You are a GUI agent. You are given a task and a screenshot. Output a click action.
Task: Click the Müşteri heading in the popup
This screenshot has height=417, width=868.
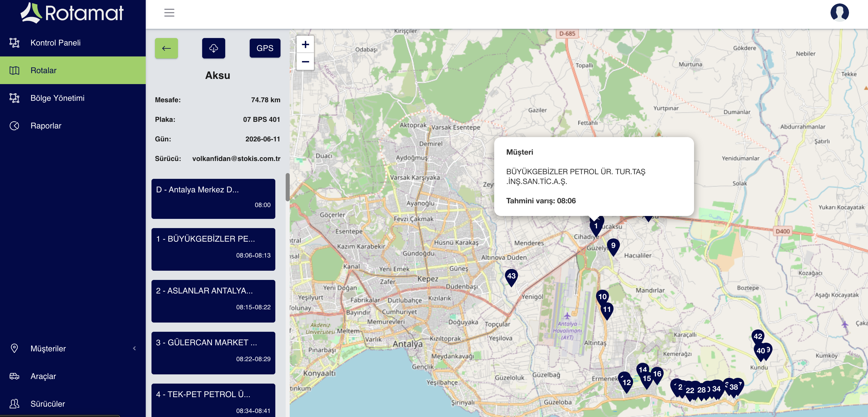click(520, 152)
